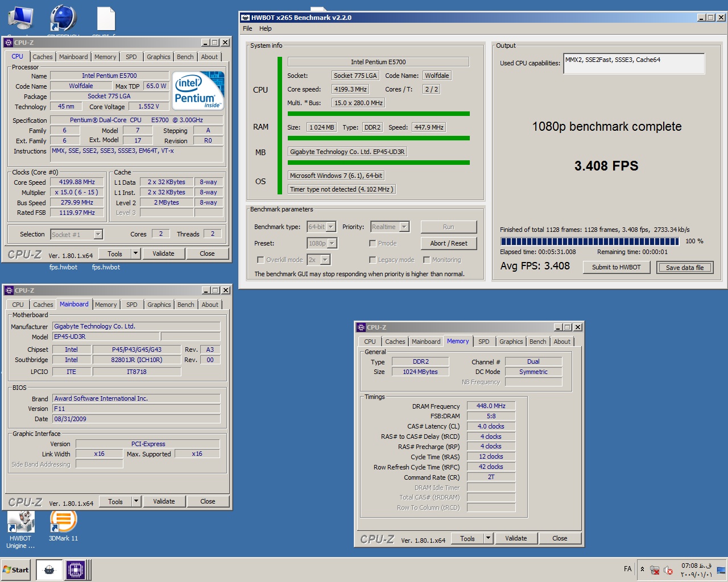
Task: Click title icon of Memory CPU-Z window
Action: (361, 327)
